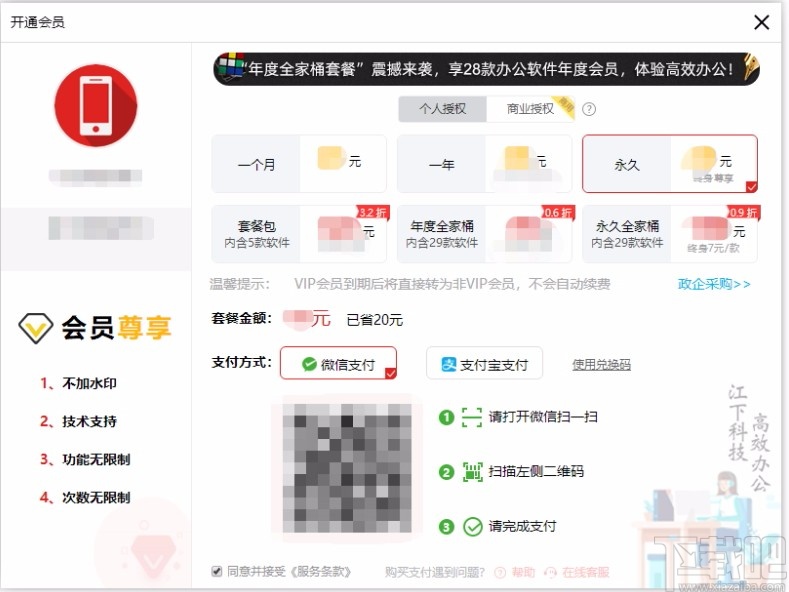Screen dimensions: 789x592
Task: Toggle 同意并接受 agreement checkbox
Action: click(x=217, y=571)
